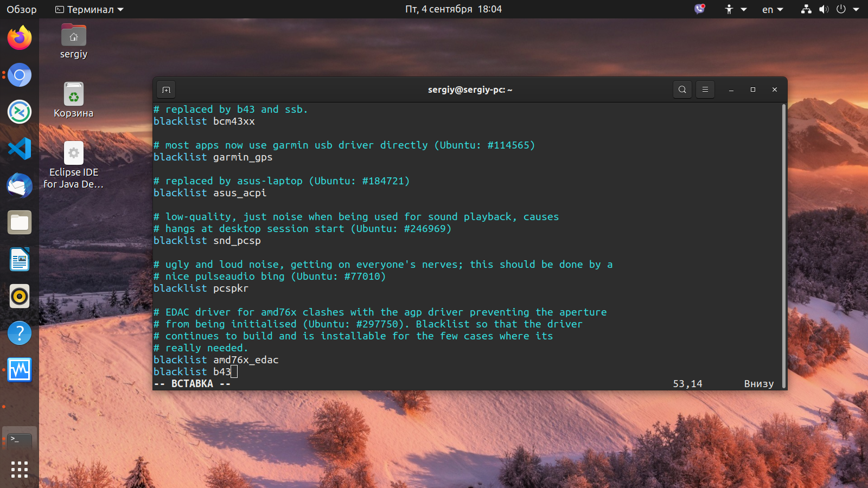Click the comment mentioning 'Ubuntu: #114565'
This screenshot has height=488, width=868.
click(344, 145)
